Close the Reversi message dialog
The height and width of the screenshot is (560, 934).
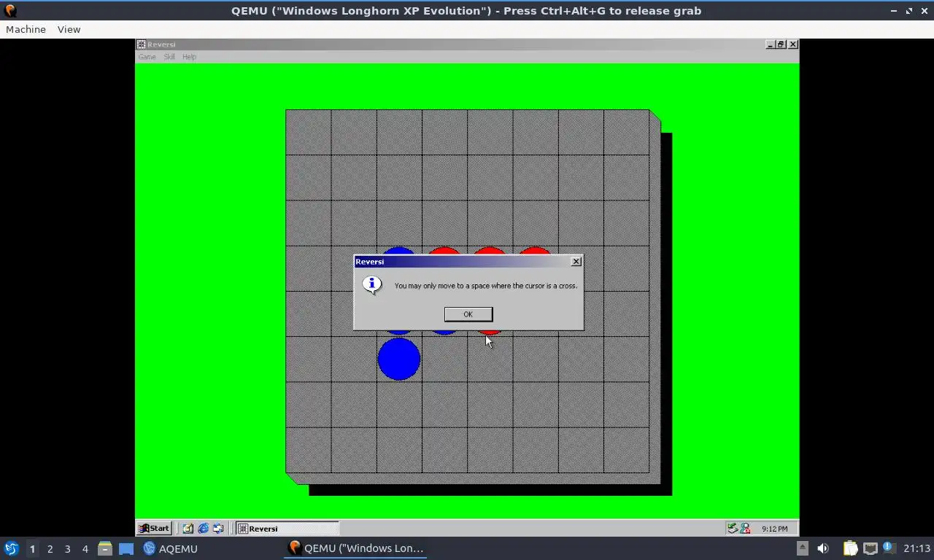(576, 261)
